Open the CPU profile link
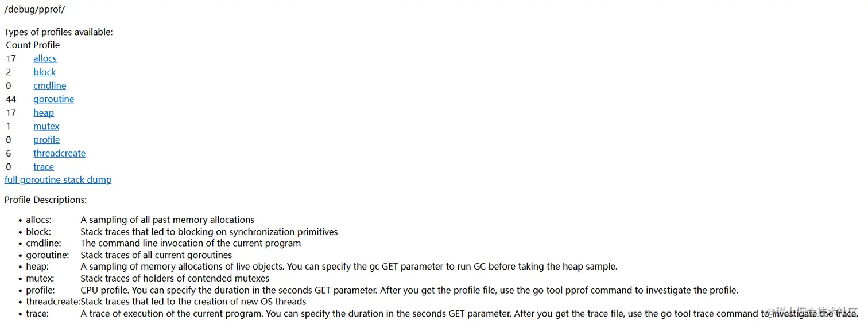 tap(46, 140)
